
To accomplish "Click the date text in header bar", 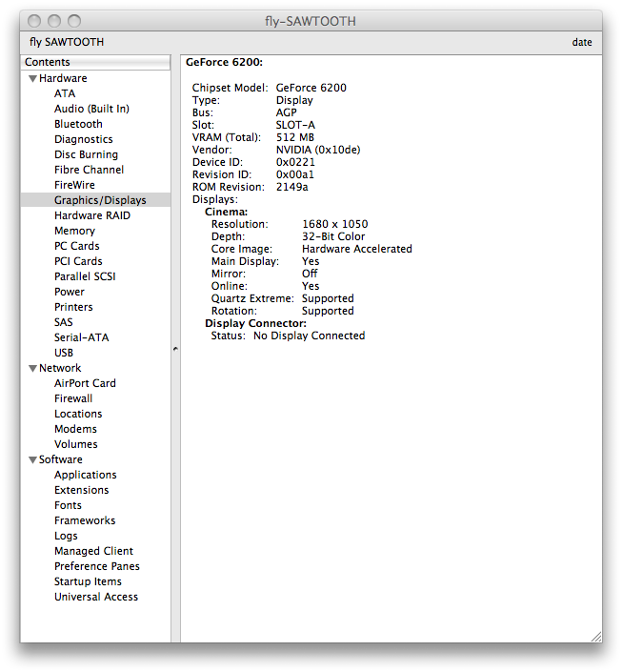I will [x=582, y=43].
